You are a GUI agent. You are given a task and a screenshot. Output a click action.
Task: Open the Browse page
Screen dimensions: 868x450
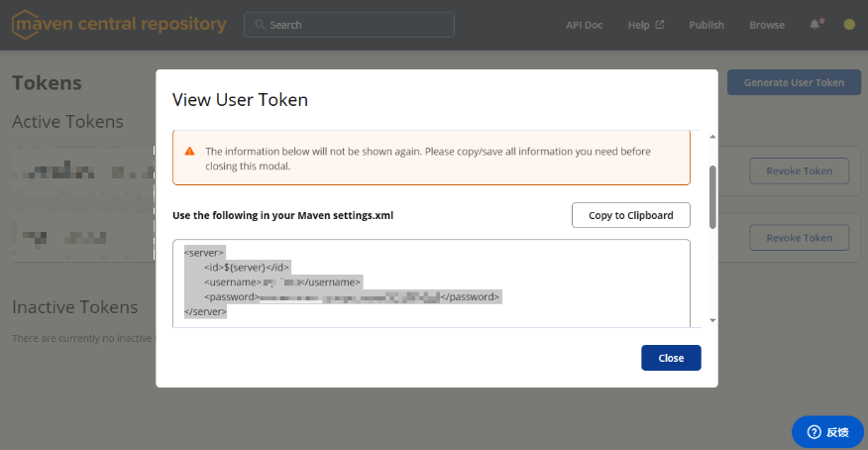(767, 25)
